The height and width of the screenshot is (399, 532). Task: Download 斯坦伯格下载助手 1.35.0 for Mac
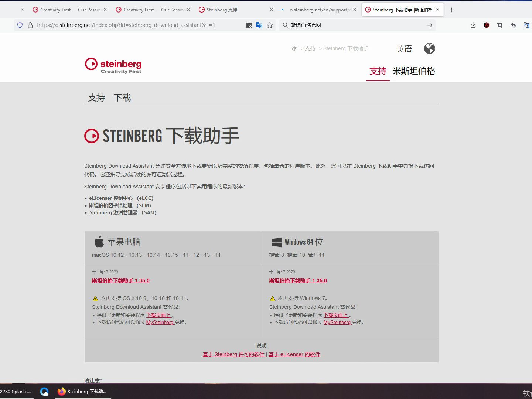click(121, 280)
